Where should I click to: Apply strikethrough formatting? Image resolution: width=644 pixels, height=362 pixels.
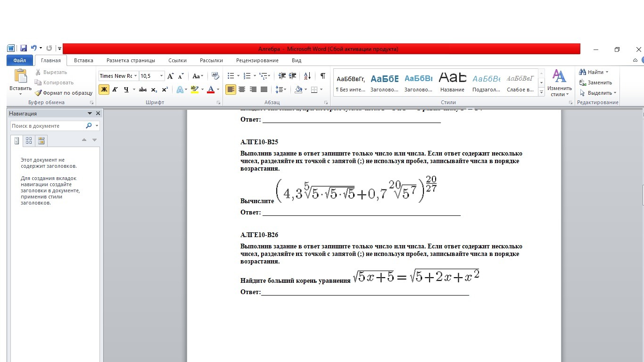pyautogui.click(x=143, y=90)
